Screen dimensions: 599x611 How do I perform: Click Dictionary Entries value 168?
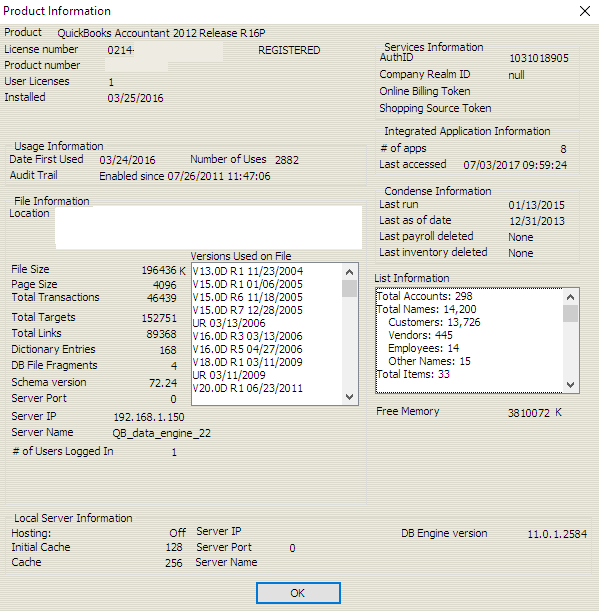tap(168, 350)
